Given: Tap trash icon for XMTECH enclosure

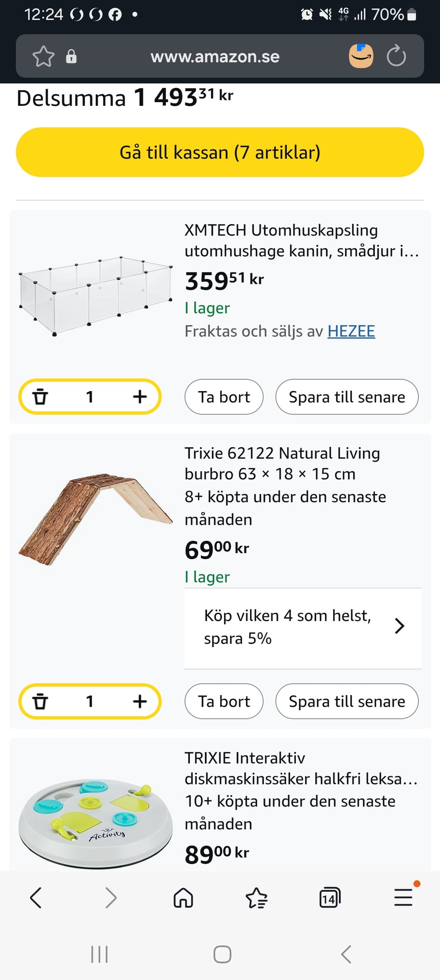Looking at the screenshot, I should (40, 397).
